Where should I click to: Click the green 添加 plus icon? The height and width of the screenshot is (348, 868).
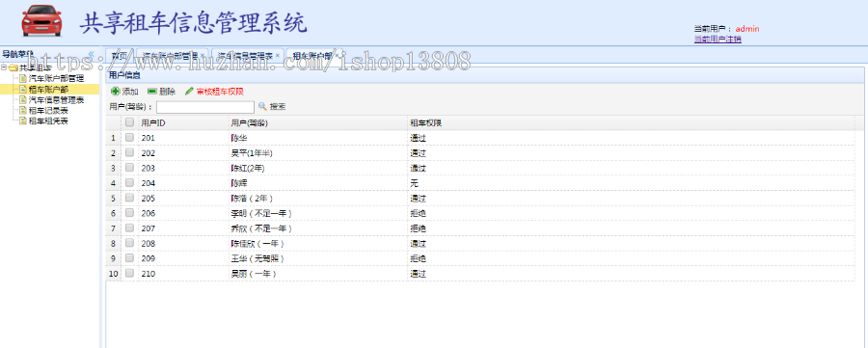pos(115,92)
